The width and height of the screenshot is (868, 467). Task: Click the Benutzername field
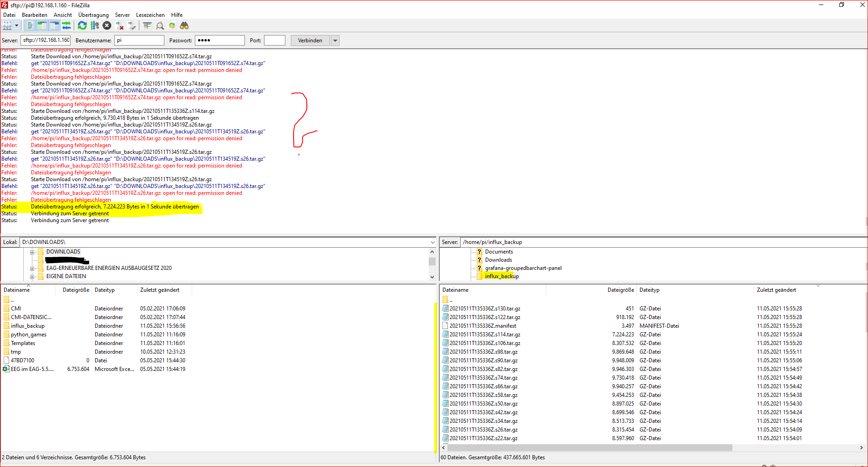point(139,41)
